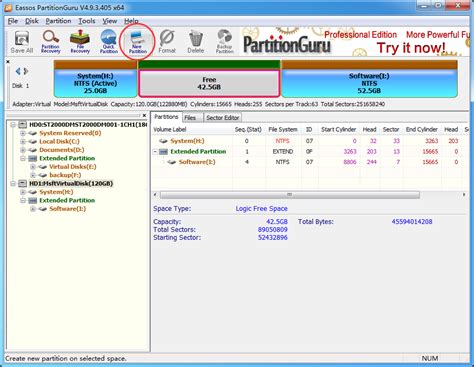The height and width of the screenshot is (367, 474).
Task: Collapse Extended Partition row in partition table
Action: [155, 152]
